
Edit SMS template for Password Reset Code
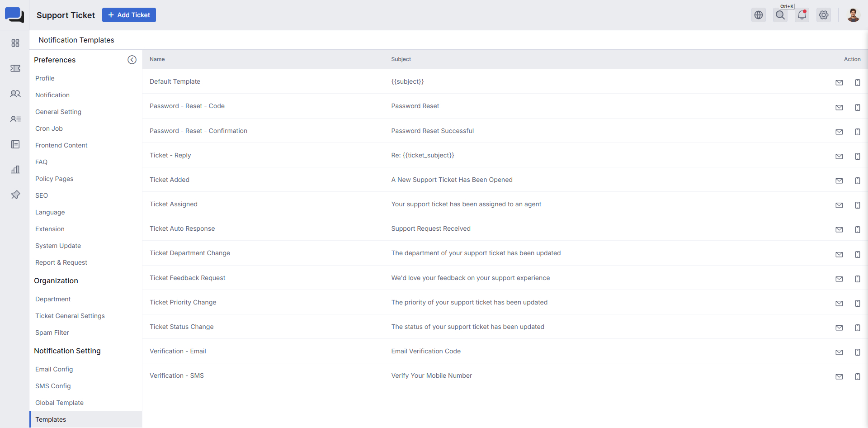pos(857,107)
